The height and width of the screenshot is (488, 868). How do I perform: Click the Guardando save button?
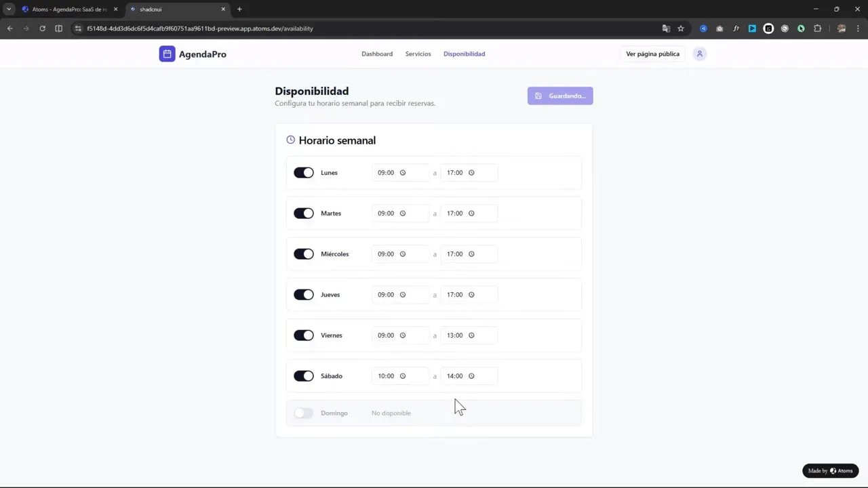[560, 96]
